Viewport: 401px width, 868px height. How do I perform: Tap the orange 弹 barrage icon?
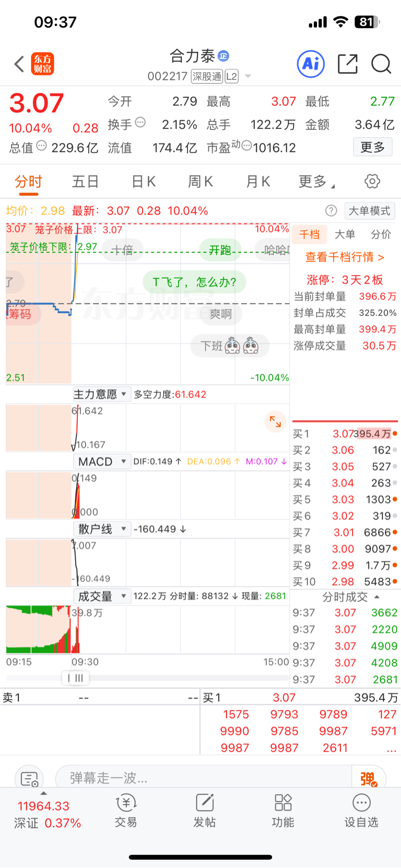[369, 779]
